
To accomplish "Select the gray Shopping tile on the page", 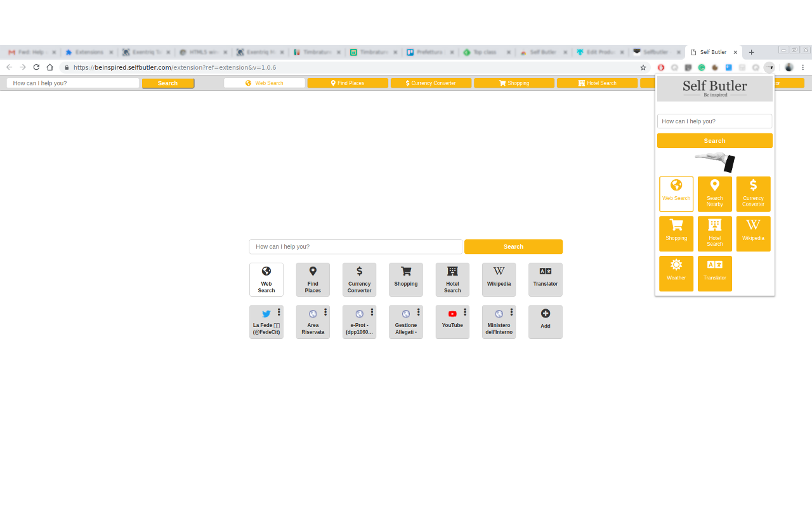I will (x=406, y=279).
